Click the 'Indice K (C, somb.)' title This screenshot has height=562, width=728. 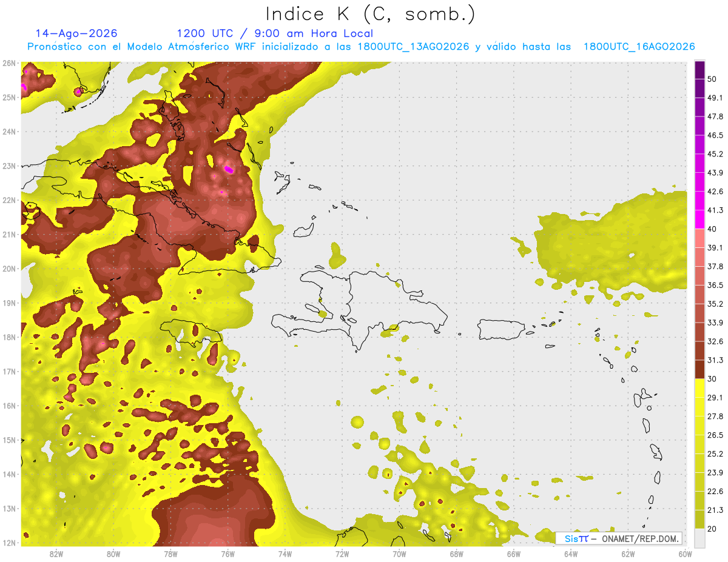tap(370, 14)
